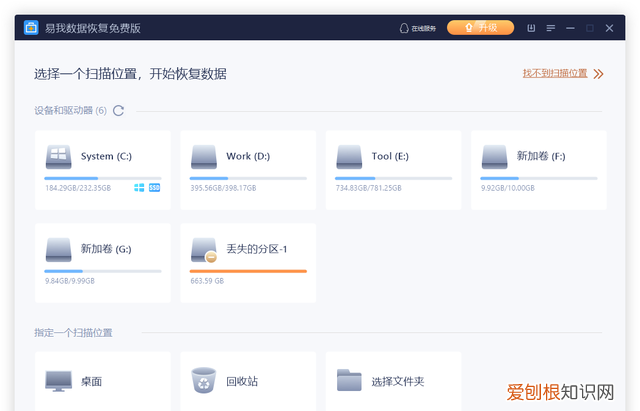Click Work (D:) usage progress bar
Image resolution: width=640 pixels, height=411 pixels.
[248, 178]
